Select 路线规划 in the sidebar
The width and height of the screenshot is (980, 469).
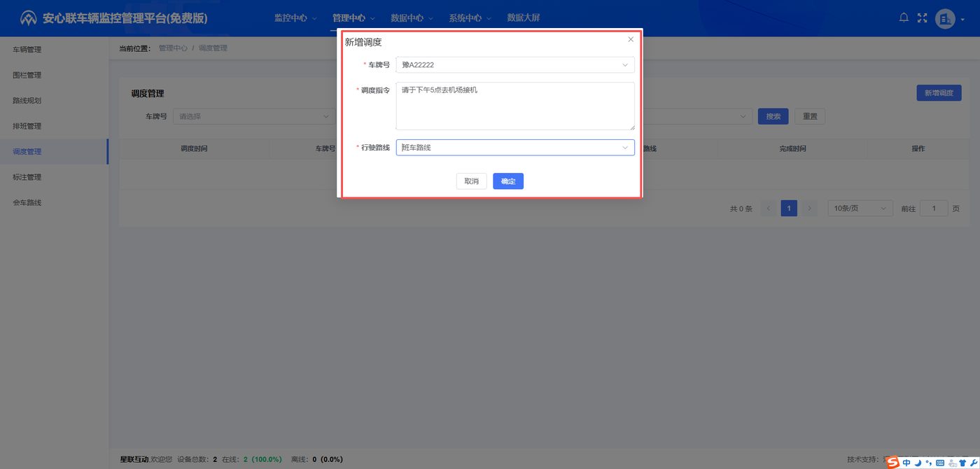point(55,101)
